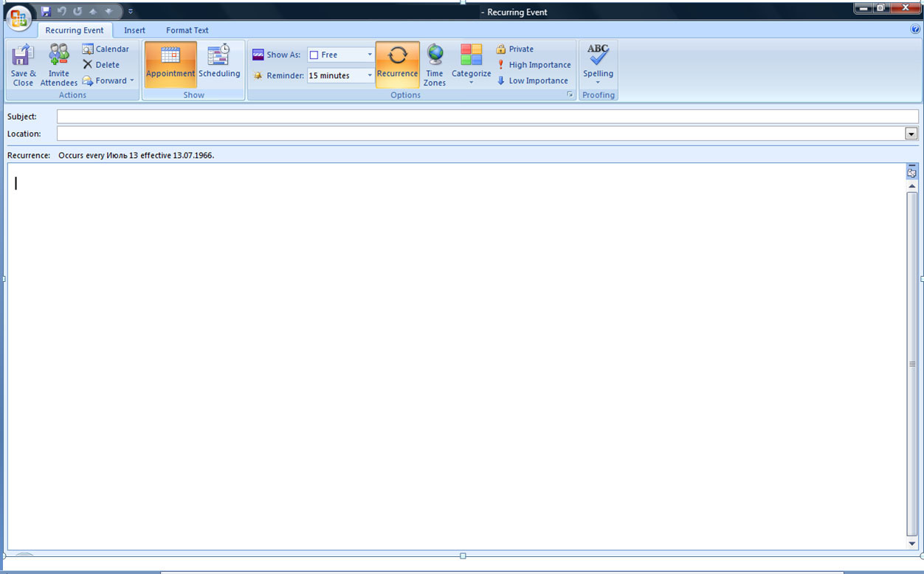924x574 pixels.
Task: Open the Insert ribbon tab
Action: (134, 30)
